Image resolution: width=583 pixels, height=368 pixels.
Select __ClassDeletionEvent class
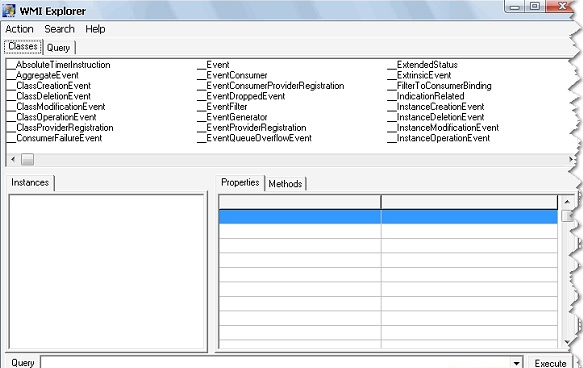[x=49, y=96]
